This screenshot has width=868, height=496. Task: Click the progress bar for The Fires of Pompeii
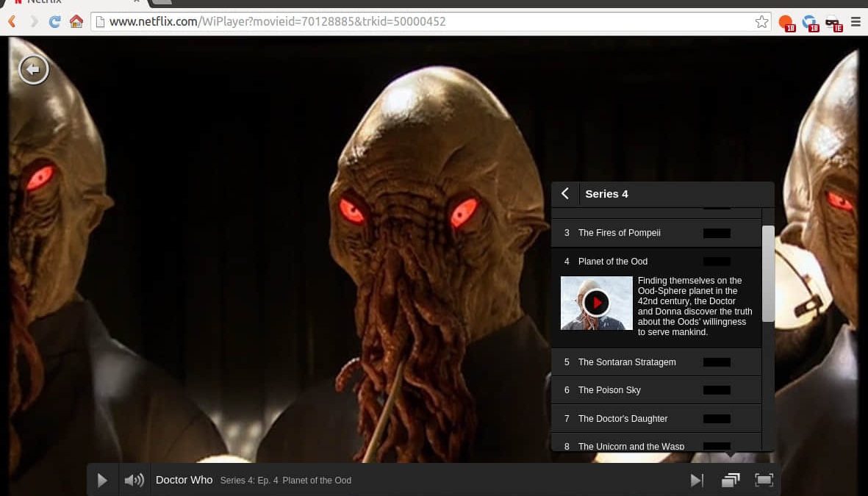point(717,233)
